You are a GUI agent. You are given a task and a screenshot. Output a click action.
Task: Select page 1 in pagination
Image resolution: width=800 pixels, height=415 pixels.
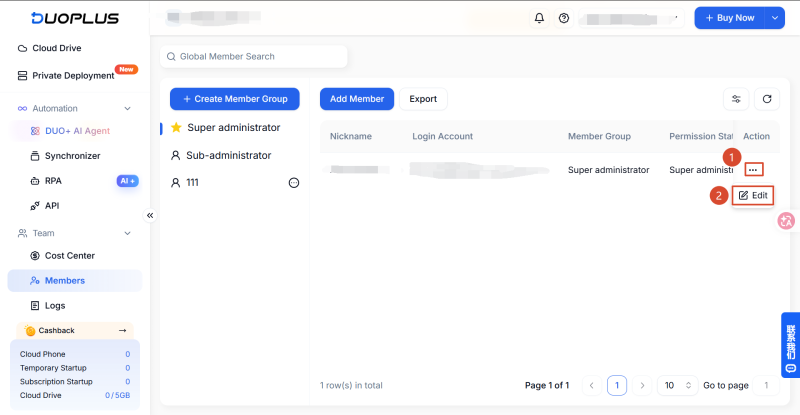click(x=617, y=385)
